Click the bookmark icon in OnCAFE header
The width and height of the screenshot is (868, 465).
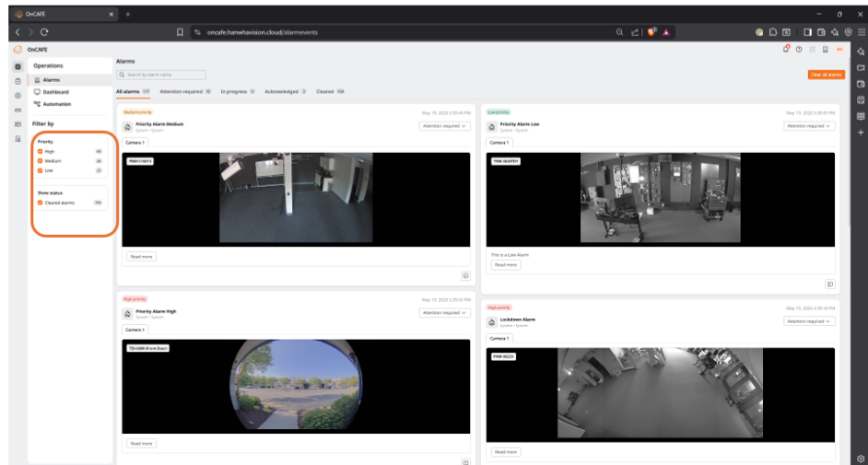[826, 50]
